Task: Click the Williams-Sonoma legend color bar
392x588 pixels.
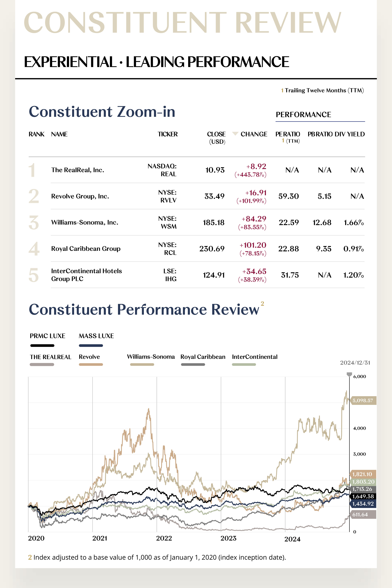Action: [x=142, y=365]
